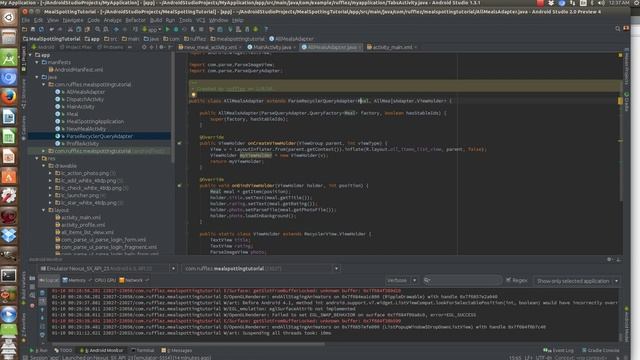Open the TODO tool window button
This screenshot has width=640, height=360.
click(x=63, y=351)
